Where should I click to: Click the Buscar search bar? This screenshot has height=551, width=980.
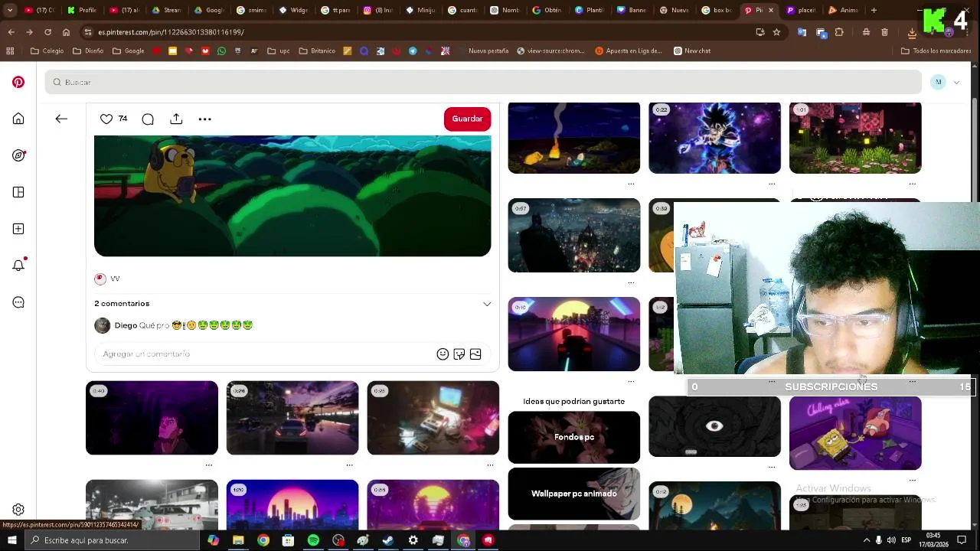pos(483,82)
